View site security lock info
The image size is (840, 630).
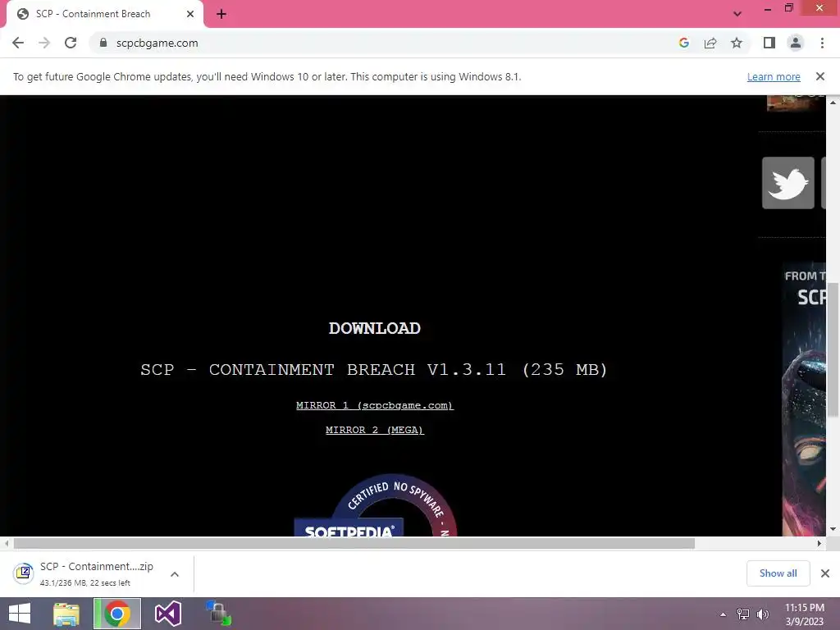click(x=103, y=43)
